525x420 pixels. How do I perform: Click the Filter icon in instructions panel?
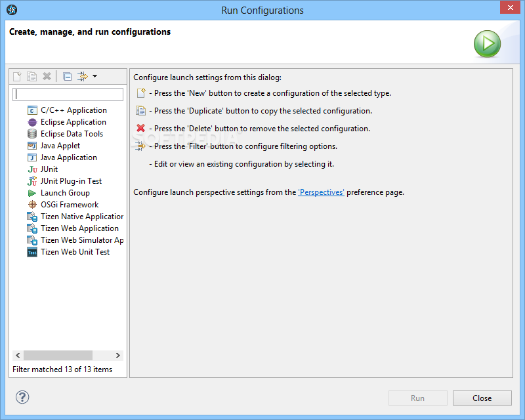coord(140,146)
